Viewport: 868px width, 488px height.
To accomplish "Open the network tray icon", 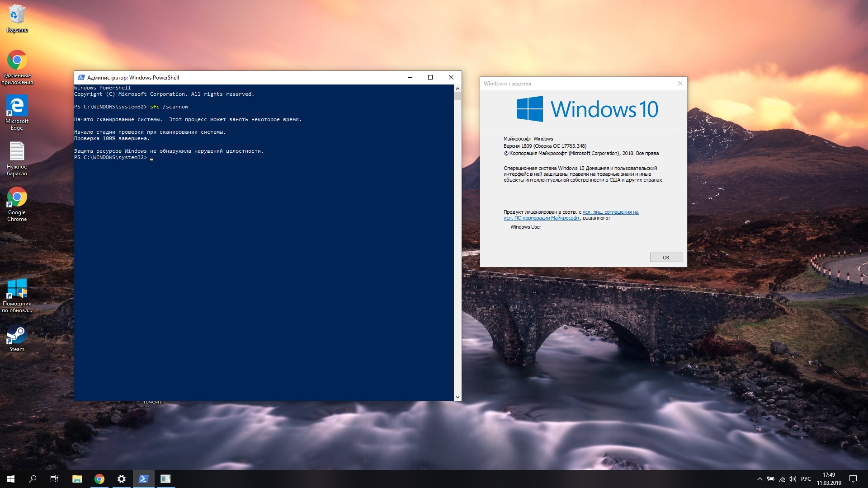I will pos(782,479).
